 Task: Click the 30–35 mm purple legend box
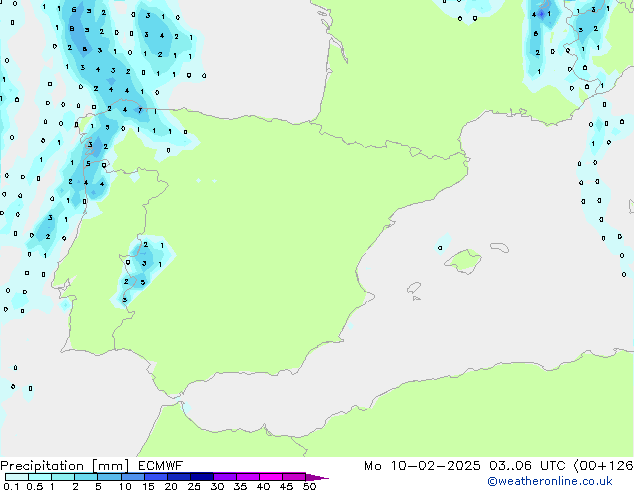(225, 477)
